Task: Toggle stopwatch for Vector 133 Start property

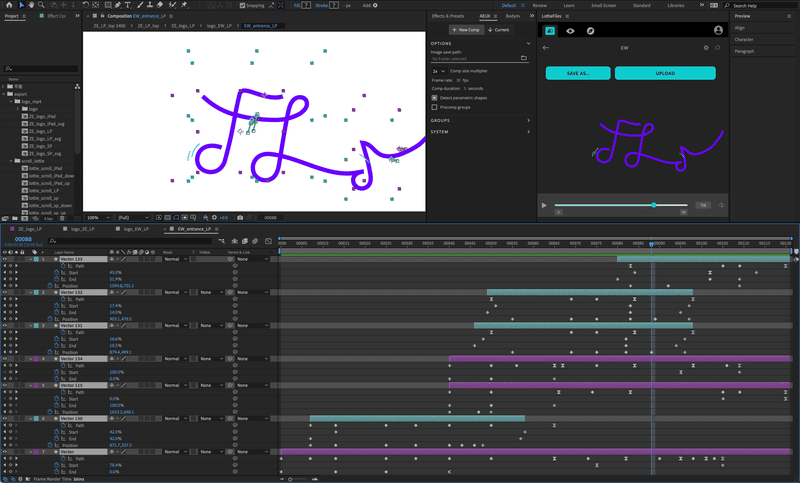Action: [57, 272]
